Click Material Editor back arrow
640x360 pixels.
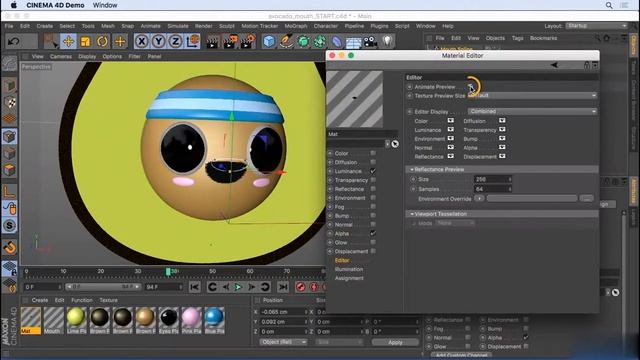coord(554,65)
